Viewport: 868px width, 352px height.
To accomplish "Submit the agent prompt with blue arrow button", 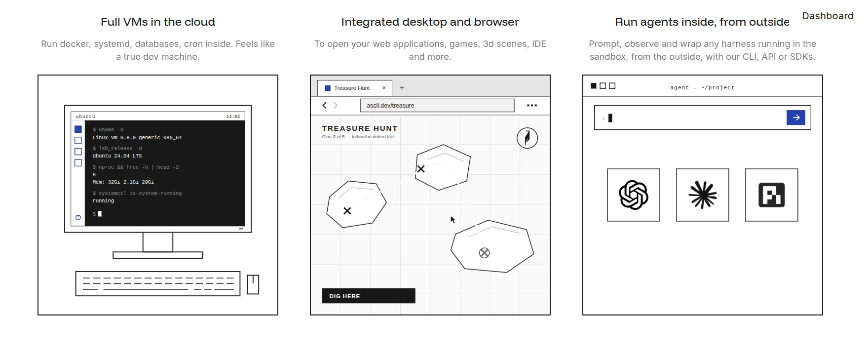I will [x=796, y=117].
